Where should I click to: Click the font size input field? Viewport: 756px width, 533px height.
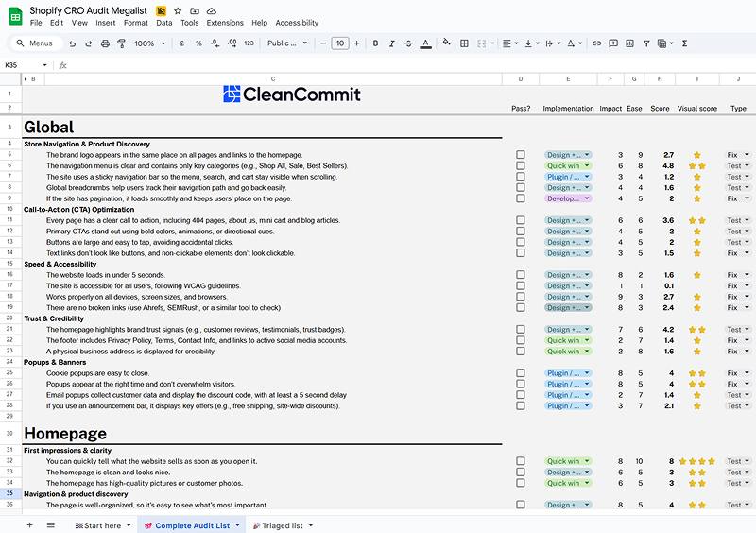click(x=340, y=43)
